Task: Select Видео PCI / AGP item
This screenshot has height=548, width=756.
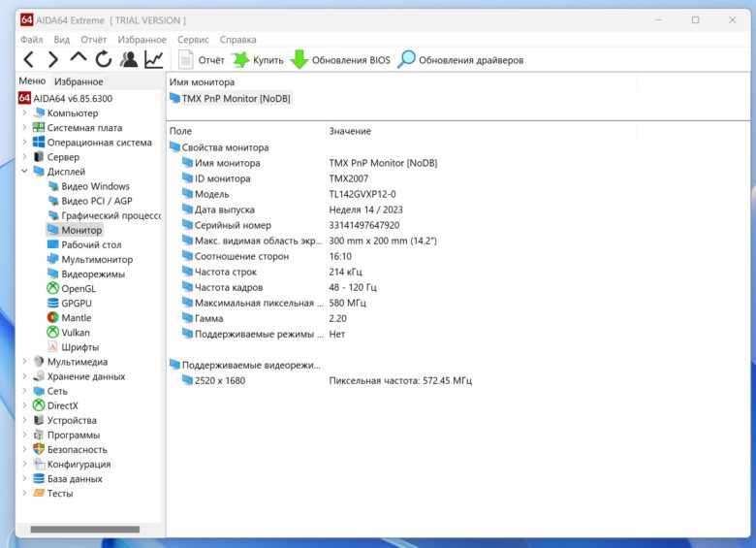Action: (90, 201)
